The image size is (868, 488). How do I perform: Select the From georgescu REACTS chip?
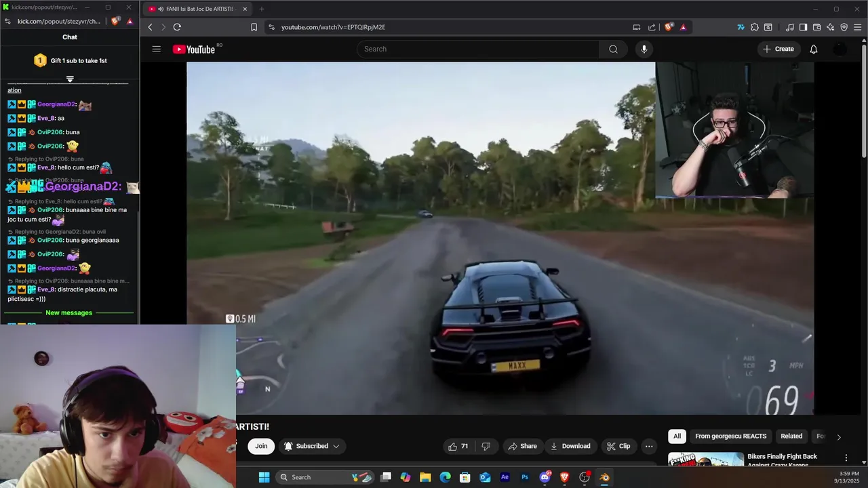click(730, 436)
